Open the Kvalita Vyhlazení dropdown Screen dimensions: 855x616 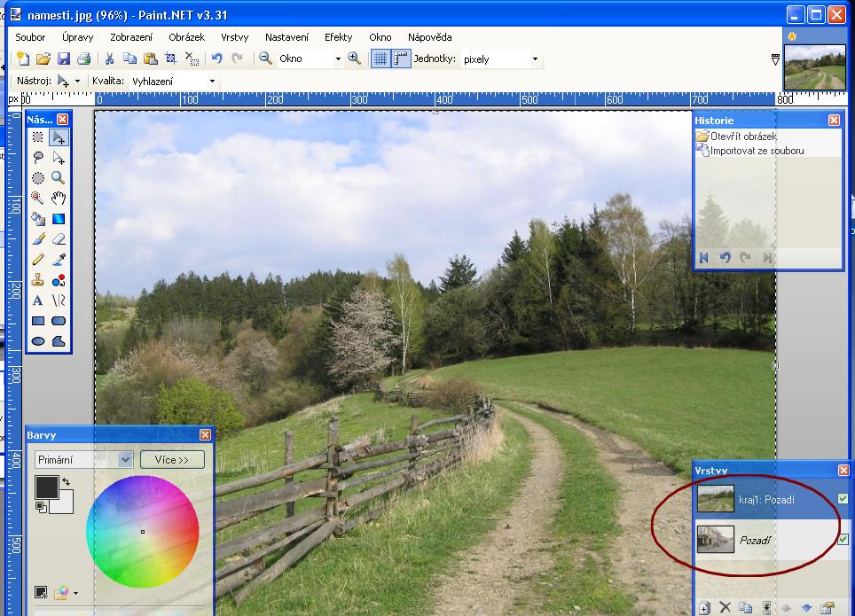point(212,81)
